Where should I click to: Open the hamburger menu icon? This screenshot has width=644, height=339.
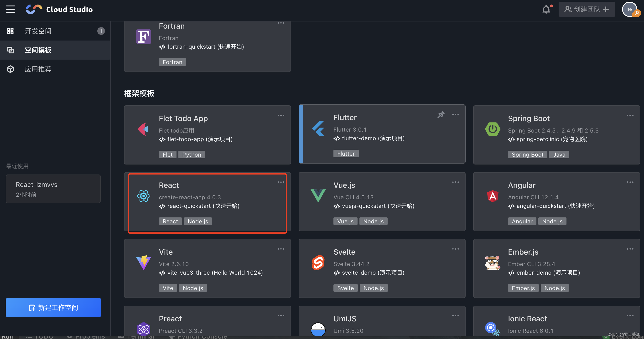click(x=10, y=10)
